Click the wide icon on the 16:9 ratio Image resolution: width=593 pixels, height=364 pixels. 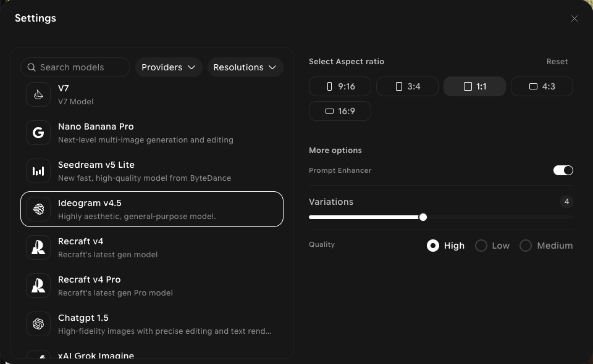(329, 111)
